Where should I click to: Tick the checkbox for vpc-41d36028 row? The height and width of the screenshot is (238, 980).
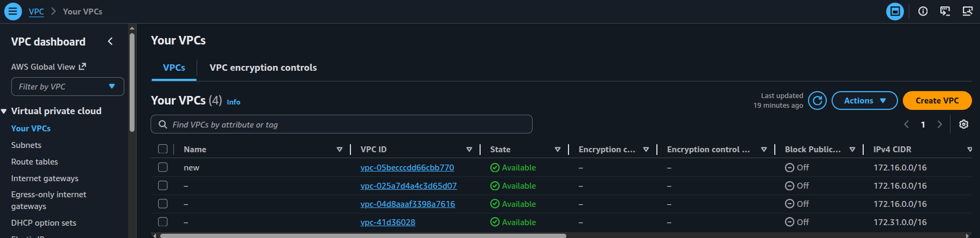[163, 222]
